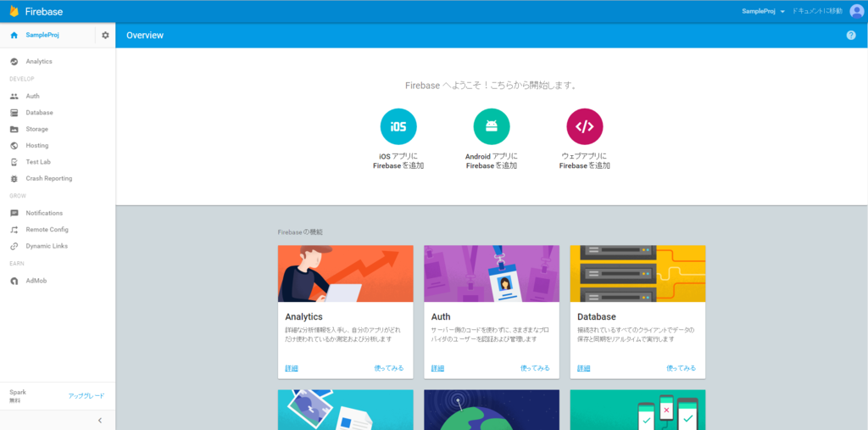Open the user account avatar

click(x=857, y=11)
